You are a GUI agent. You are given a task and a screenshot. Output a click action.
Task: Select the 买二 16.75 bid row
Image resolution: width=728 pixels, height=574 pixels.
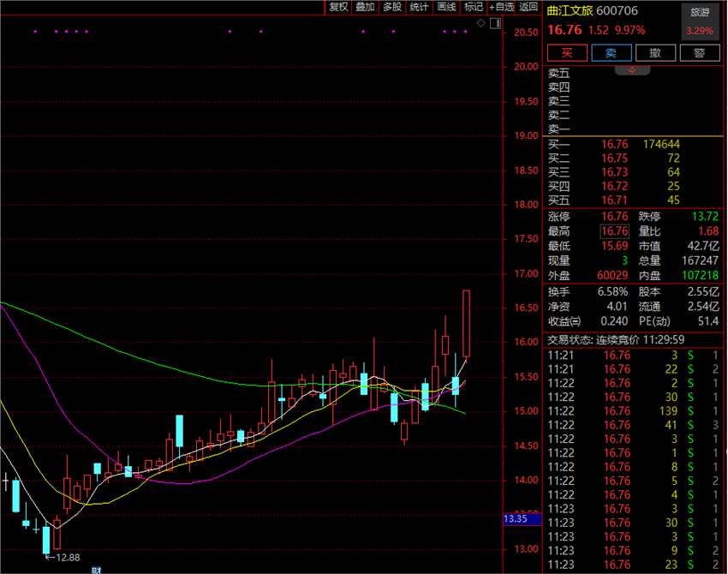click(x=632, y=158)
